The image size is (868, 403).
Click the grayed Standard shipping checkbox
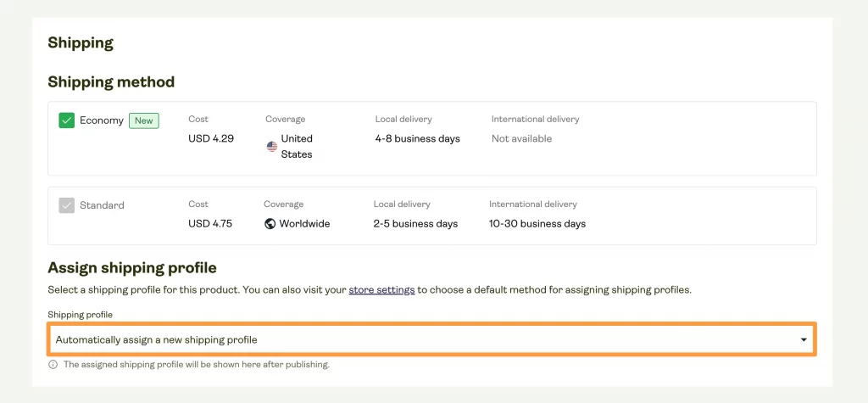coord(66,205)
